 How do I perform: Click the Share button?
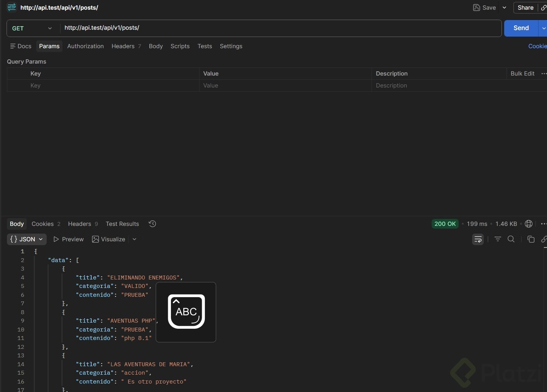(525, 8)
